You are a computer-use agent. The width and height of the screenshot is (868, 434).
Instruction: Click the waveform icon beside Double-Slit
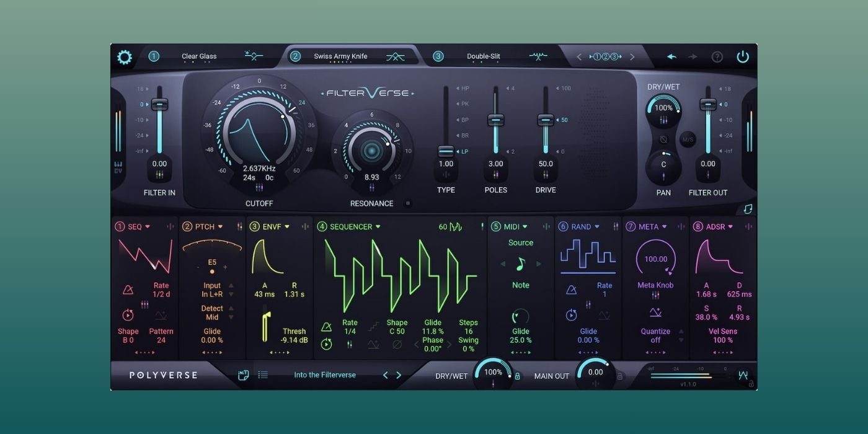coord(538,56)
